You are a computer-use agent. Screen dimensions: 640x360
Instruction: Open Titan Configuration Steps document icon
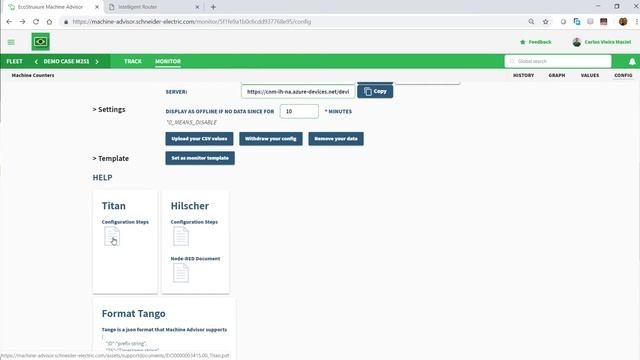pyautogui.click(x=112, y=236)
